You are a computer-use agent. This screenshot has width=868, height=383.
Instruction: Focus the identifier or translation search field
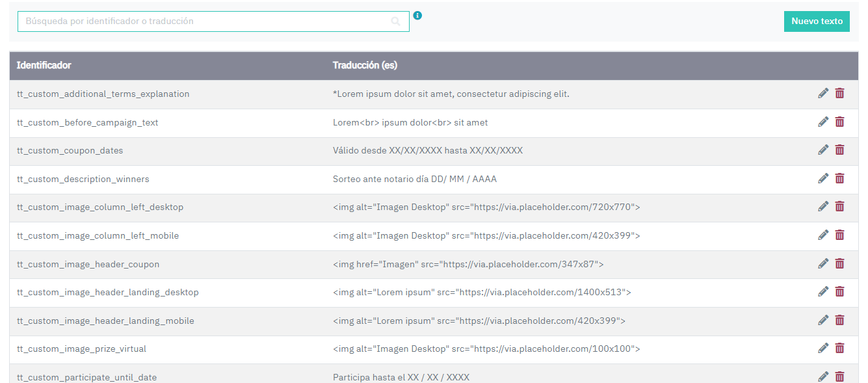213,21
